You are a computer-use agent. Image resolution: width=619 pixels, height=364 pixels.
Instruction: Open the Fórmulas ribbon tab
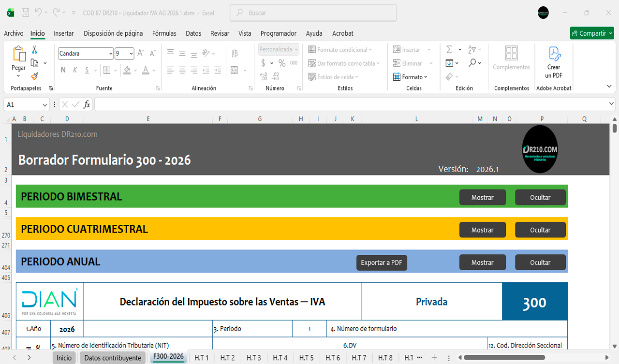point(164,33)
